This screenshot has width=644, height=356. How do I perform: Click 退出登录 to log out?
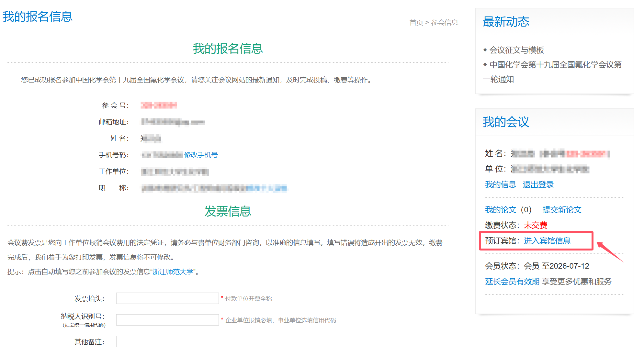coord(538,184)
